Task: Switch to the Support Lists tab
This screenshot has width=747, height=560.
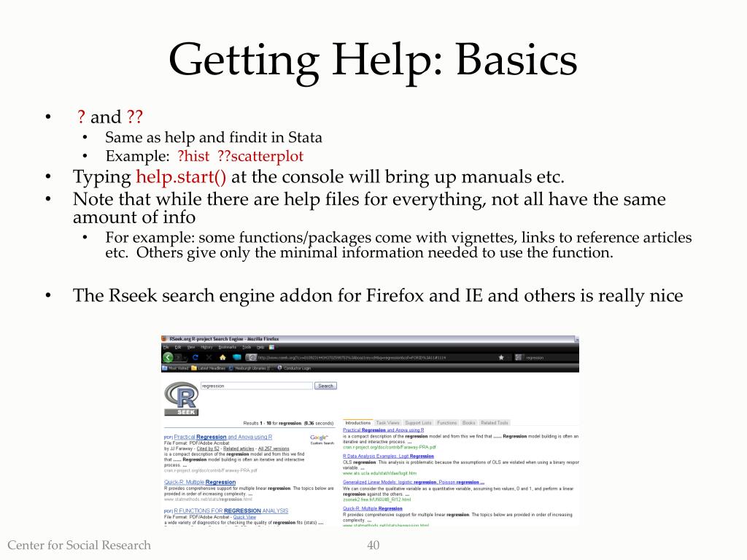Action: click(x=418, y=423)
